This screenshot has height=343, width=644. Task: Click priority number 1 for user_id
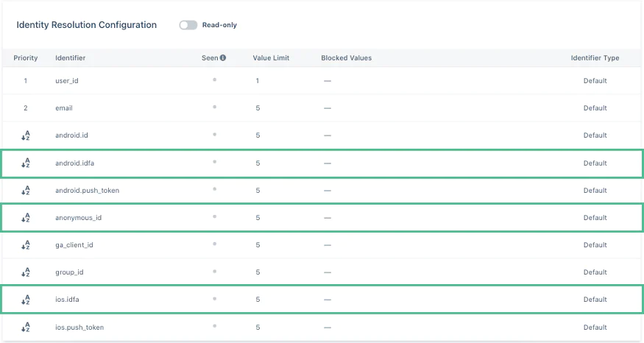pos(26,81)
